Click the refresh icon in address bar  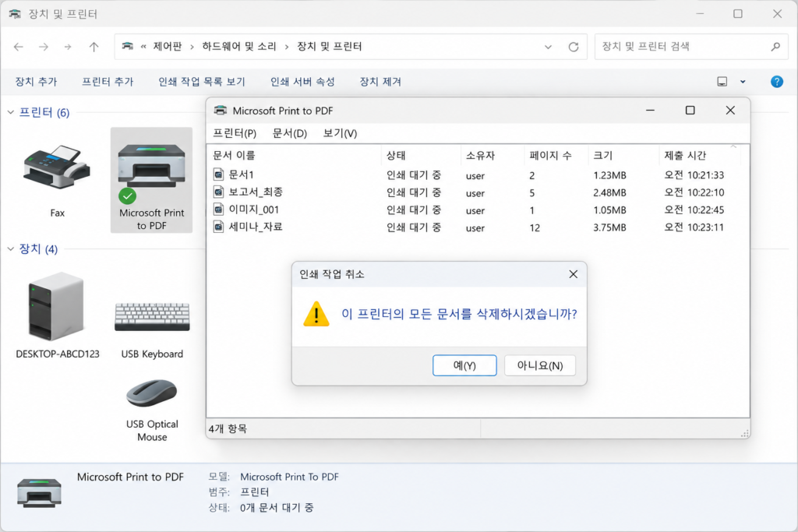[574, 47]
